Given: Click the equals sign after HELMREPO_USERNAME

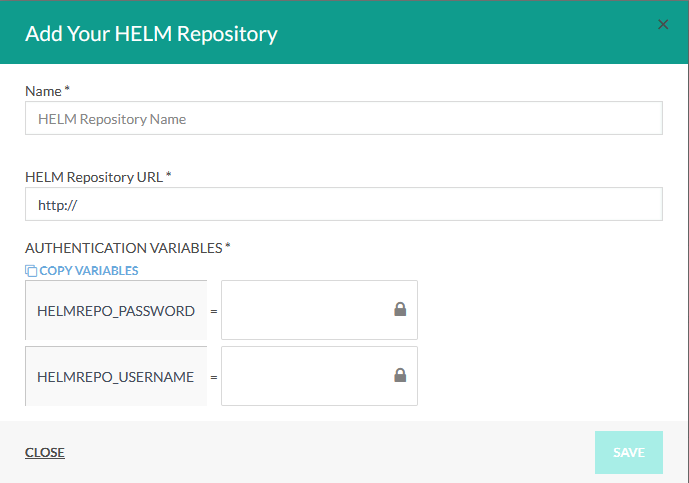Looking at the screenshot, I should click(x=213, y=377).
